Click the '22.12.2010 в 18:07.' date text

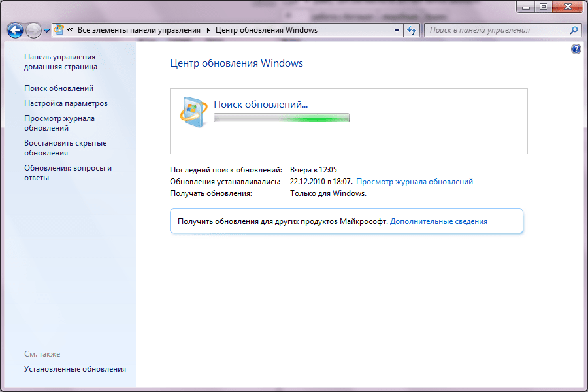pyautogui.click(x=321, y=182)
